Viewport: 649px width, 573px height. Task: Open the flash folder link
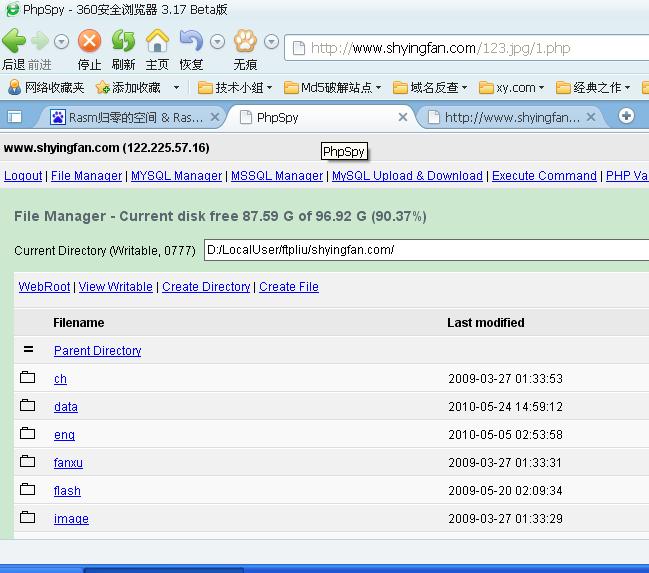67,491
